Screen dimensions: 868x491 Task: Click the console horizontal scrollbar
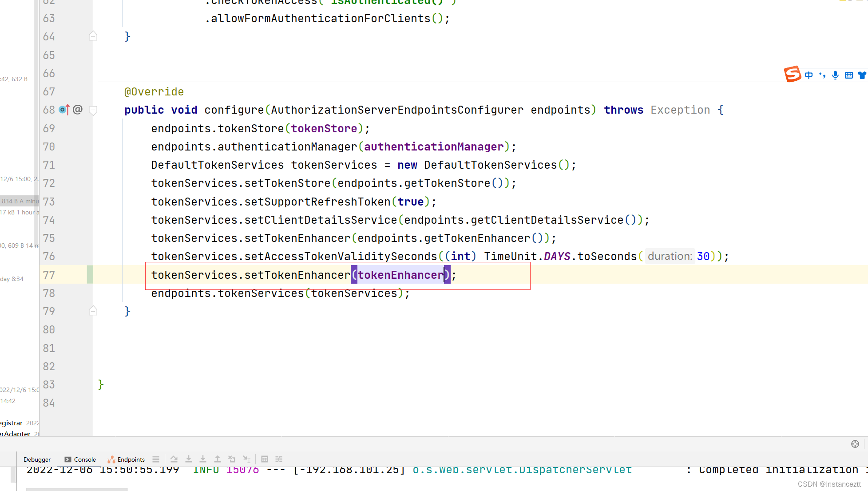pyautogui.click(x=77, y=489)
